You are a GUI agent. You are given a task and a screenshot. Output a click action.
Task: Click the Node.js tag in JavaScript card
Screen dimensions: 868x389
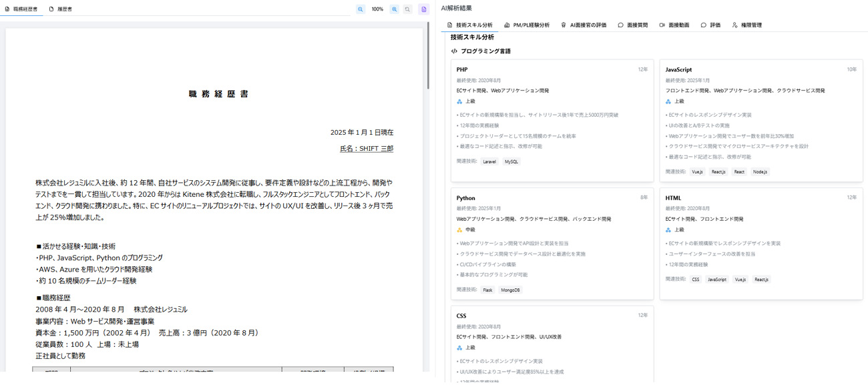pos(760,171)
